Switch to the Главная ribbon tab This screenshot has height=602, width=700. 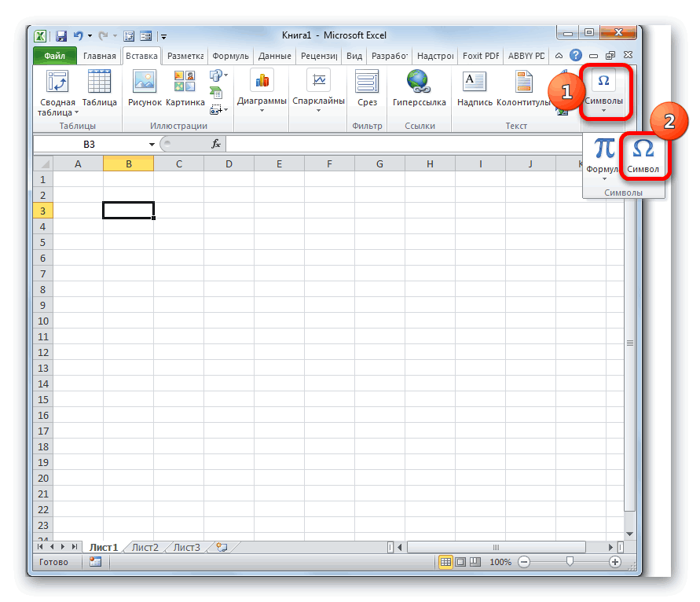click(x=100, y=56)
